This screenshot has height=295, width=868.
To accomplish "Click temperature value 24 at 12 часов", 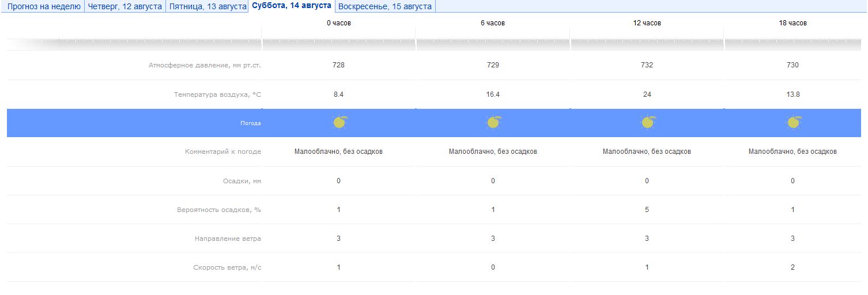I will click(647, 94).
